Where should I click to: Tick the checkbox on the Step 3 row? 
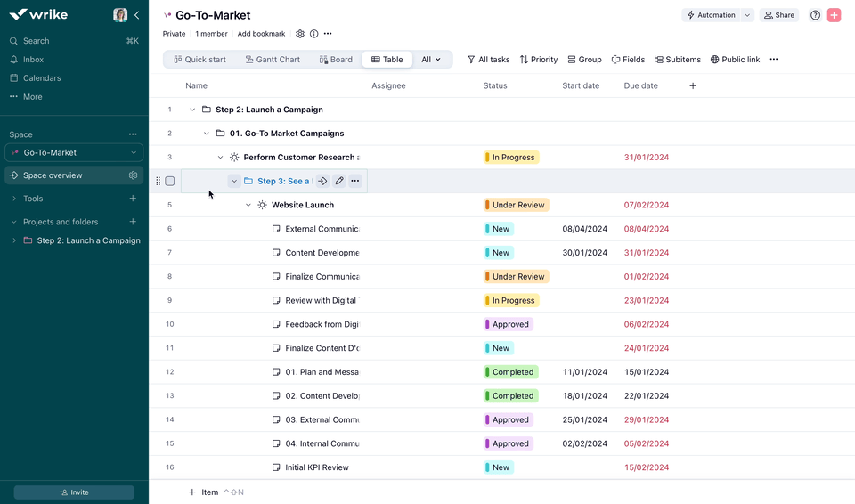(x=170, y=181)
